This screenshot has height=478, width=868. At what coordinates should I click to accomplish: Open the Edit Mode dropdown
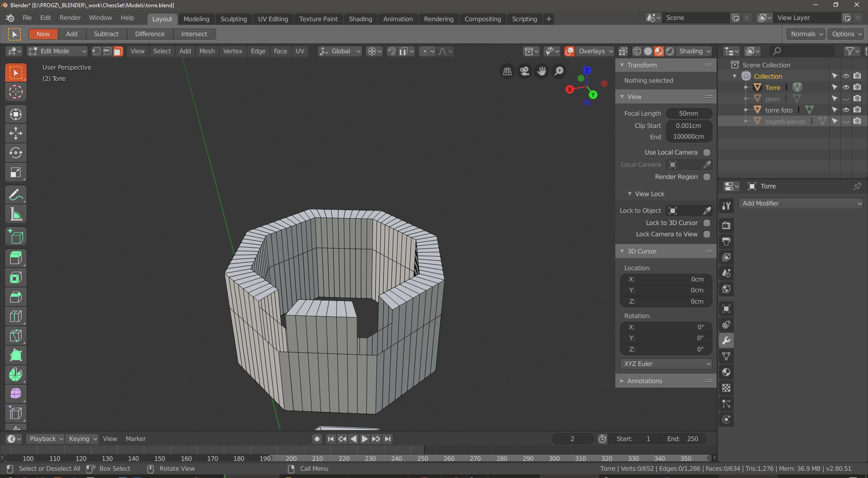pyautogui.click(x=57, y=51)
